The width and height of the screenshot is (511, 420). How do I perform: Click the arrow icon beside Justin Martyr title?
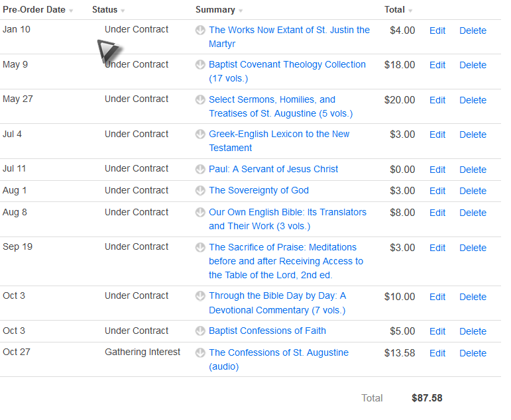coord(200,30)
